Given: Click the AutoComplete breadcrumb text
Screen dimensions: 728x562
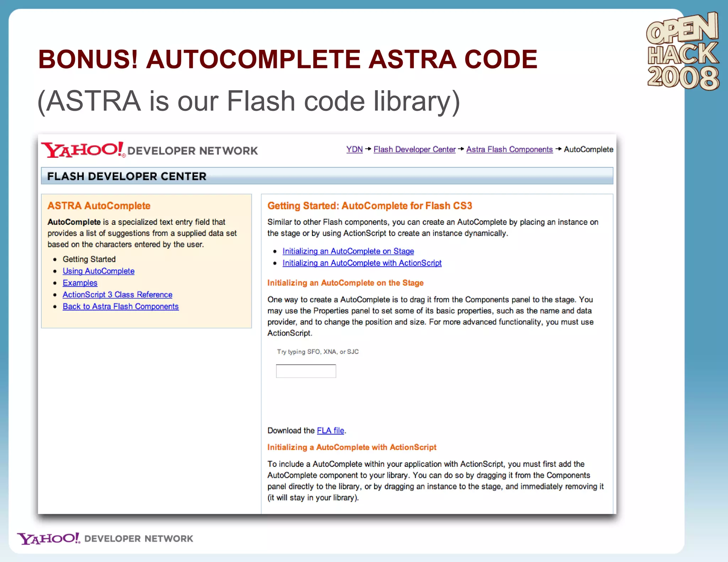Looking at the screenshot, I should coord(588,150).
